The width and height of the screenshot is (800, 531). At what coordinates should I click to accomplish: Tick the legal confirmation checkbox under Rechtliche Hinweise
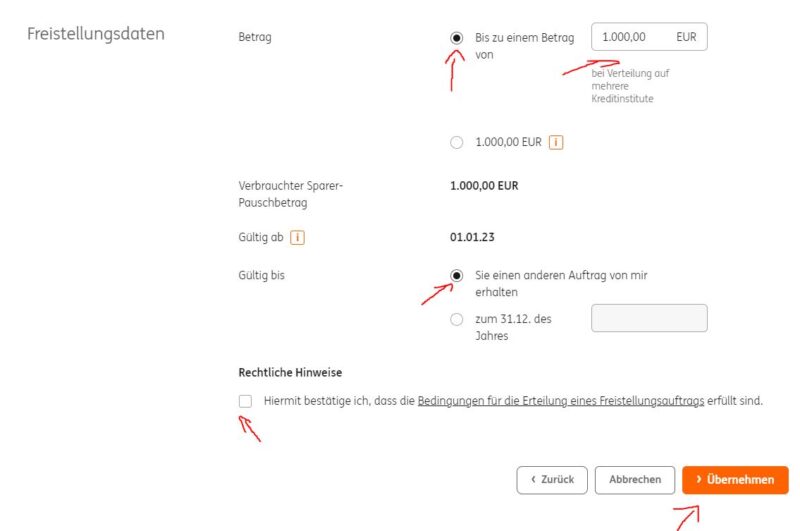click(246, 401)
